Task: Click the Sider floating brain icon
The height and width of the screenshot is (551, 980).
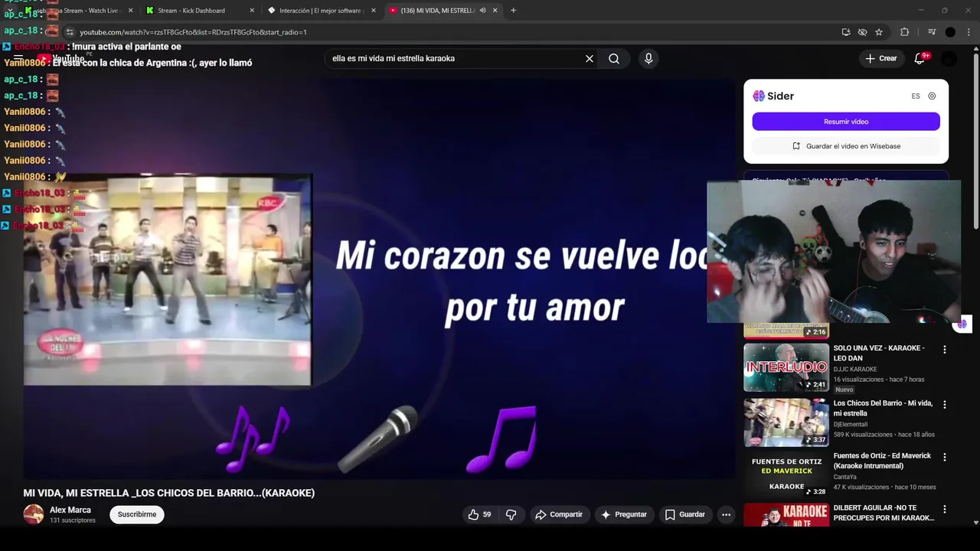Action: click(x=962, y=324)
